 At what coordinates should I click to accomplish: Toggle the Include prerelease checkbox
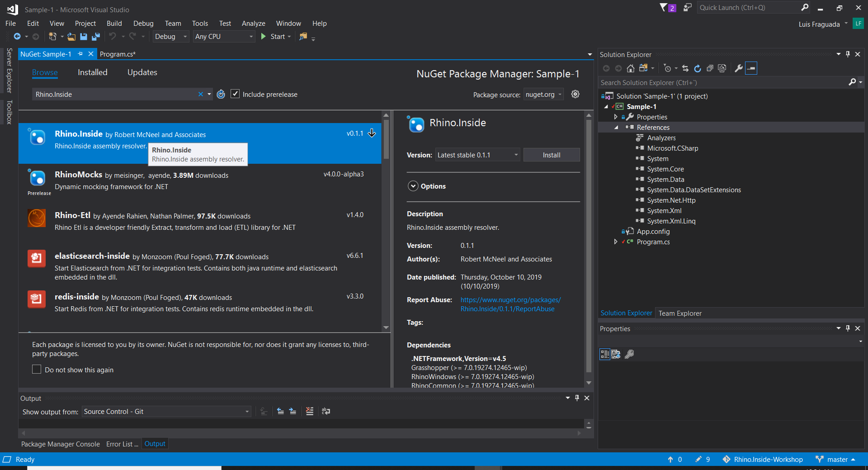click(x=235, y=94)
